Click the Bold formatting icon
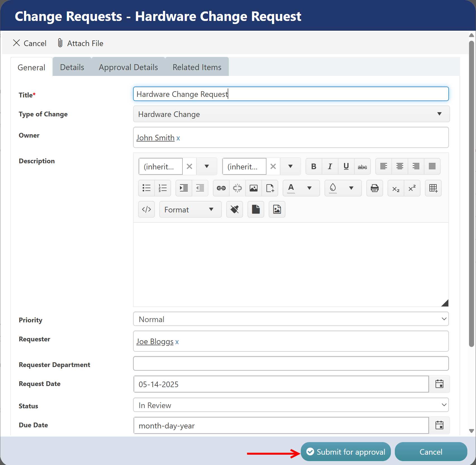Screen dimensions: 476x465 pos(314,167)
